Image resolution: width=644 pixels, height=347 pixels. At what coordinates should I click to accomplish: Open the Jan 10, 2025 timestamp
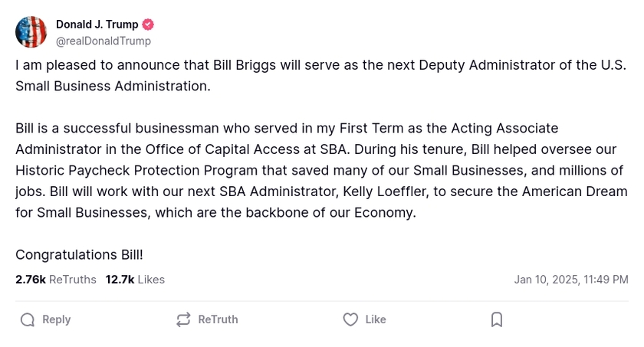click(x=570, y=280)
